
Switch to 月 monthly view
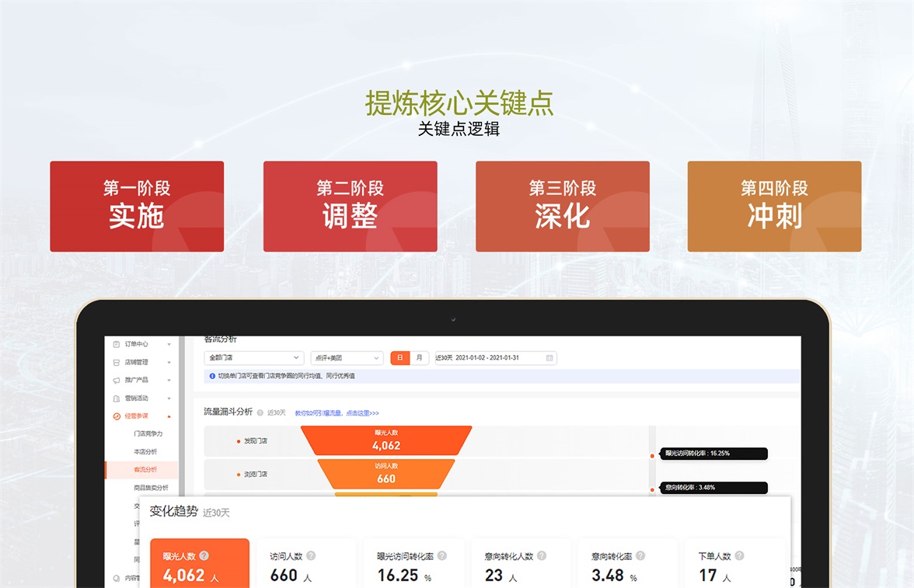pyautogui.click(x=419, y=358)
